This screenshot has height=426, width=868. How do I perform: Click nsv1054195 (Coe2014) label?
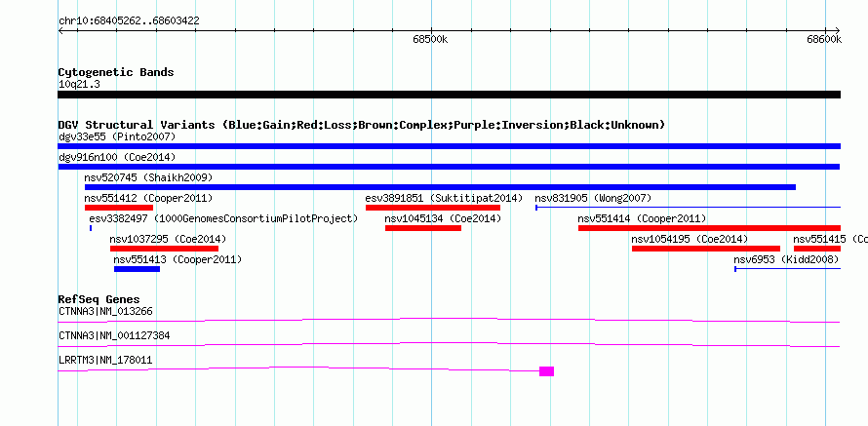pos(690,240)
